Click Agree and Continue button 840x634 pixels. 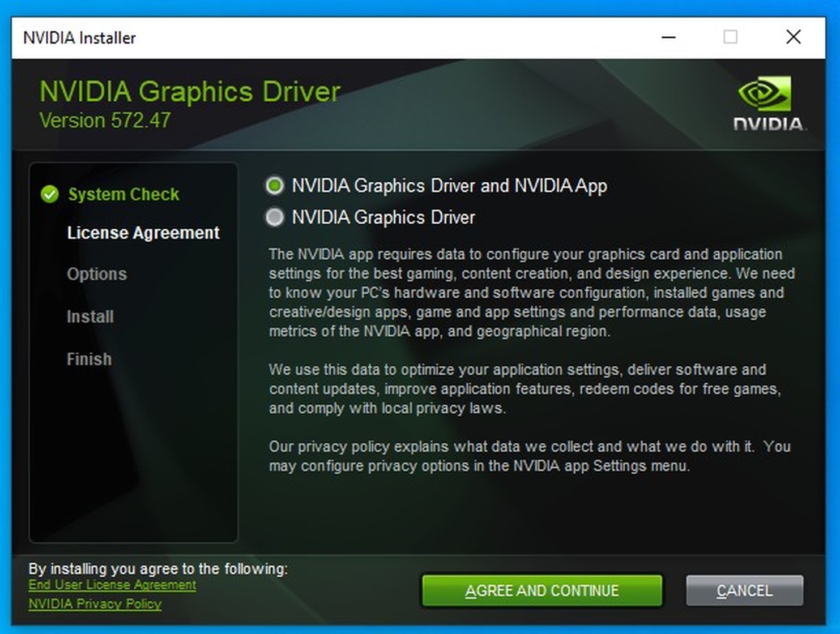541,590
